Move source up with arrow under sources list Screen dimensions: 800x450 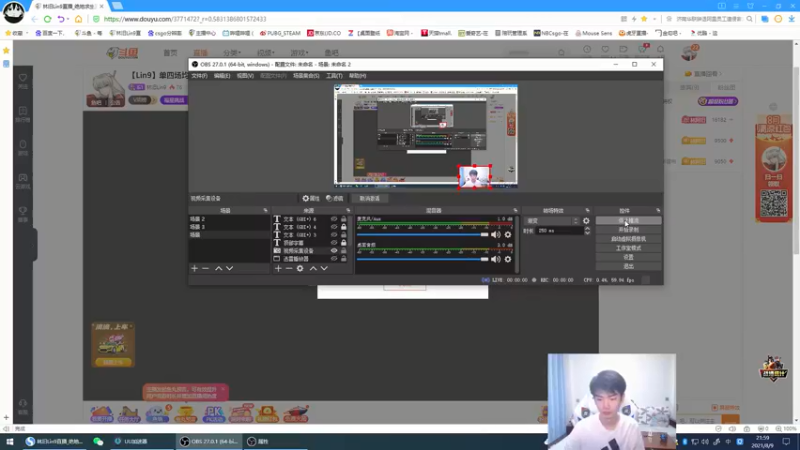313,268
